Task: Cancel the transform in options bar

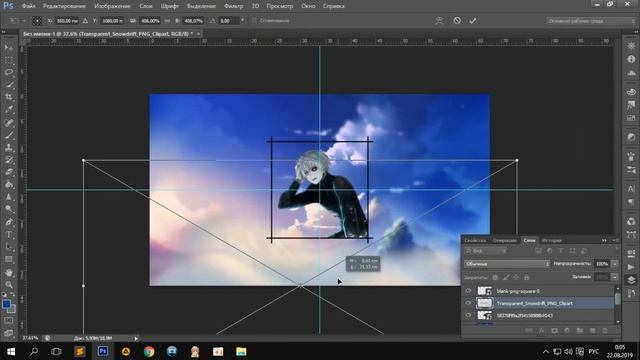Action: pyautogui.click(x=457, y=20)
